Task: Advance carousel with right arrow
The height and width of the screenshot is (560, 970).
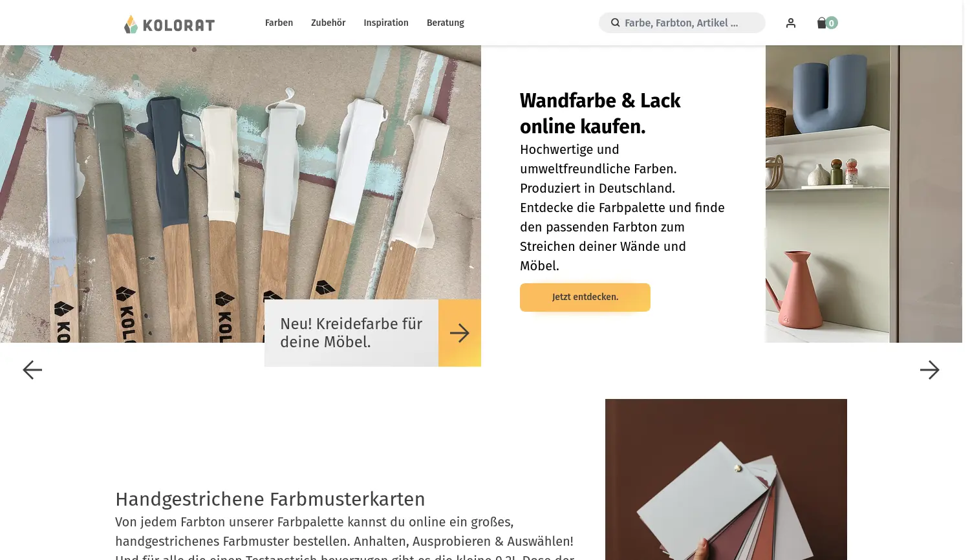Action: click(930, 370)
